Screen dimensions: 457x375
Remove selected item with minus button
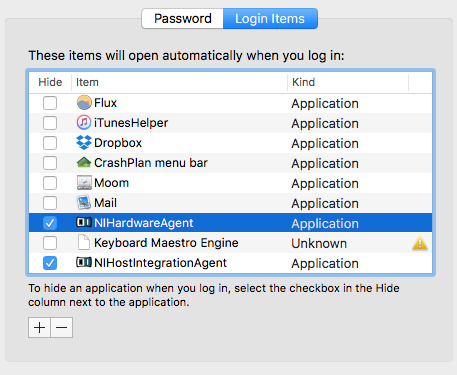62,328
